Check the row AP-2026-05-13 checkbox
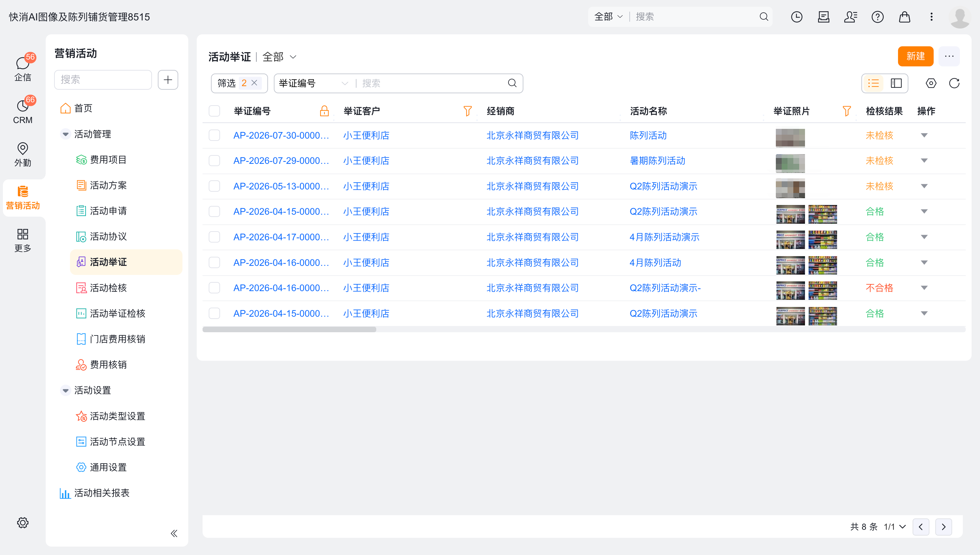Screen dimensions: 980x555 coord(215,186)
